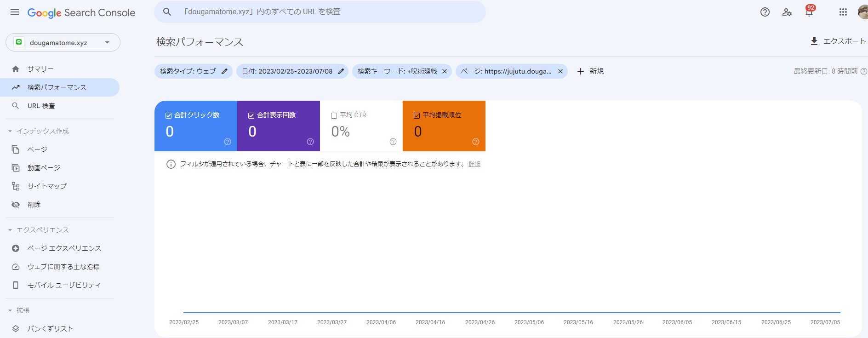Remove the 検索キーワード filter chip
Image resolution: width=868 pixels, height=338 pixels.
click(444, 71)
